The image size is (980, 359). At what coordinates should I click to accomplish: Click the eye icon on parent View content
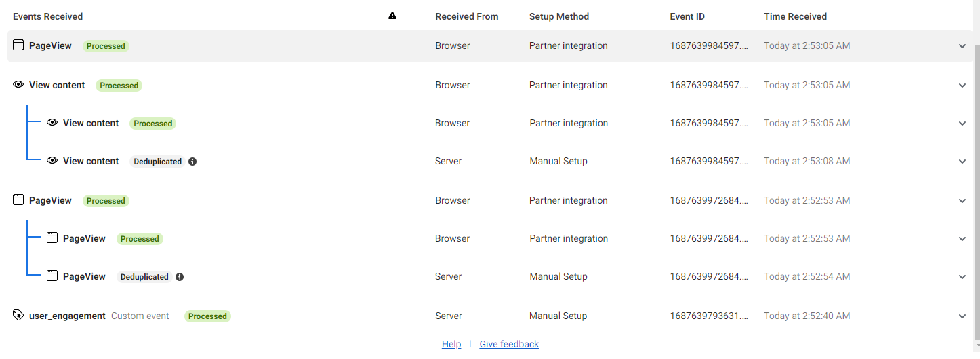pos(18,85)
